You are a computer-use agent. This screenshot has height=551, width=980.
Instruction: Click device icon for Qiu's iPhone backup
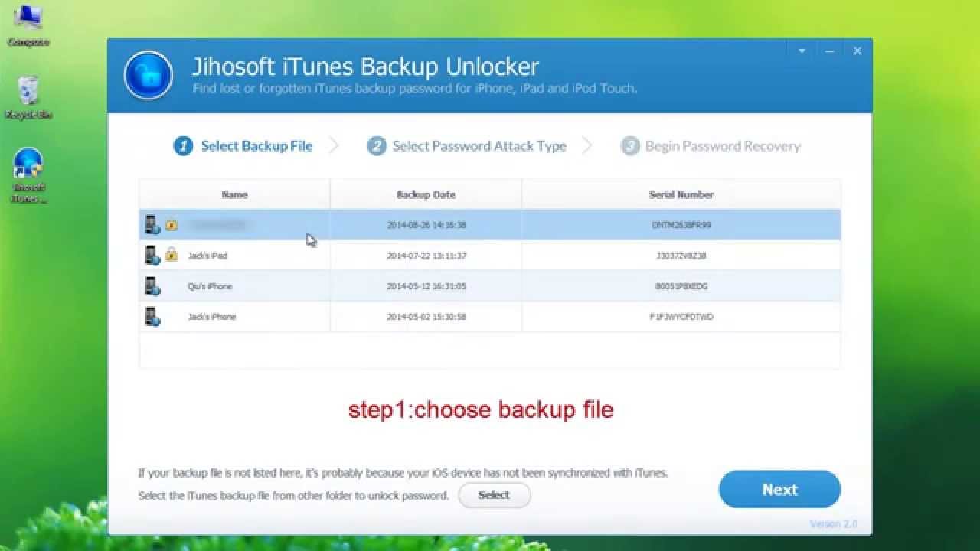coord(152,286)
